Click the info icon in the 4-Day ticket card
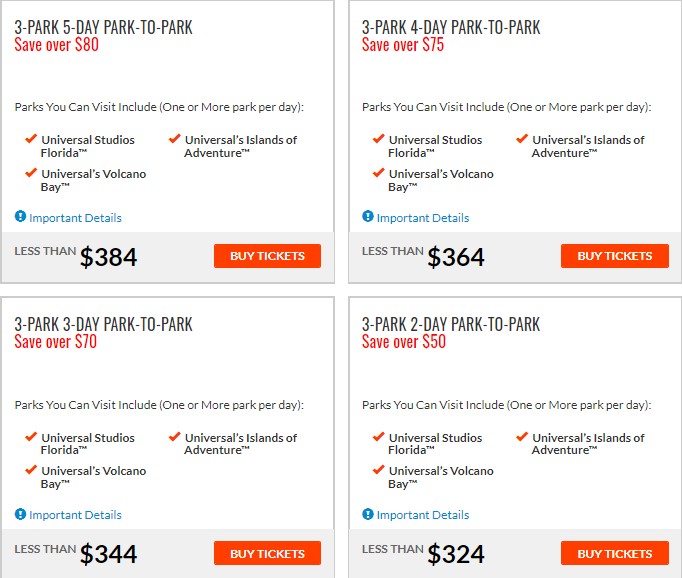The width and height of the screenshot is (682, 578). pos(368,216)
